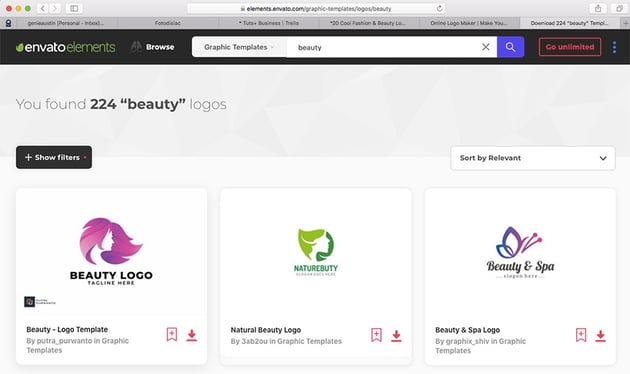Open the Beauty - Logo Template title link

coord(67,329)
